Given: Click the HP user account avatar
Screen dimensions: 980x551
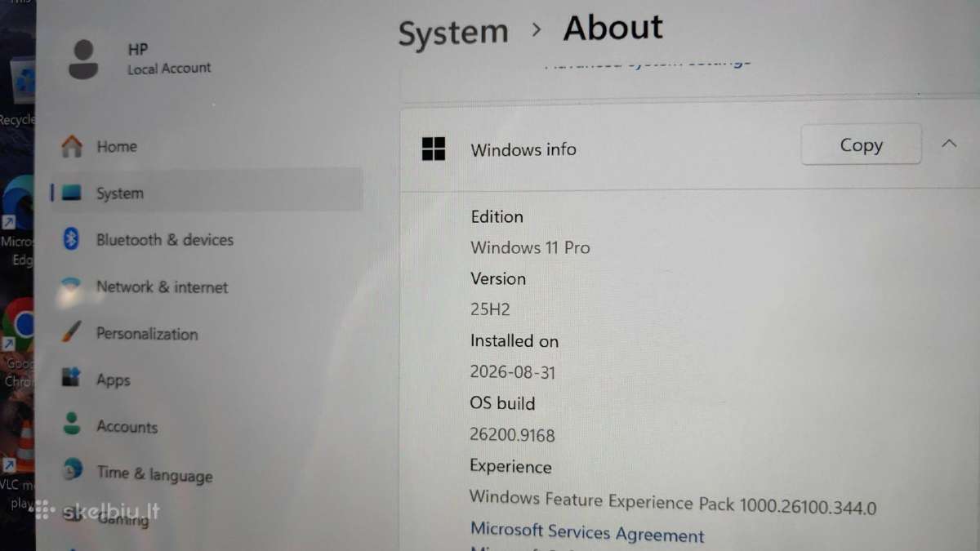Looking at the screenshot, I should click(83, 59).
